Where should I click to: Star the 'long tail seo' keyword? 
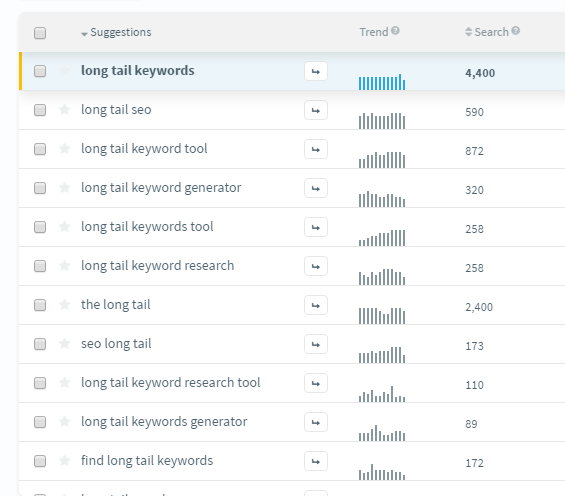64,109
